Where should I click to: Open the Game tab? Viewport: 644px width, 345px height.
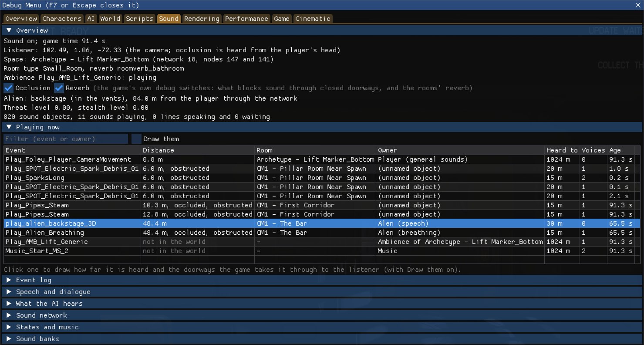pyautogui.click(x=282, y=19)
